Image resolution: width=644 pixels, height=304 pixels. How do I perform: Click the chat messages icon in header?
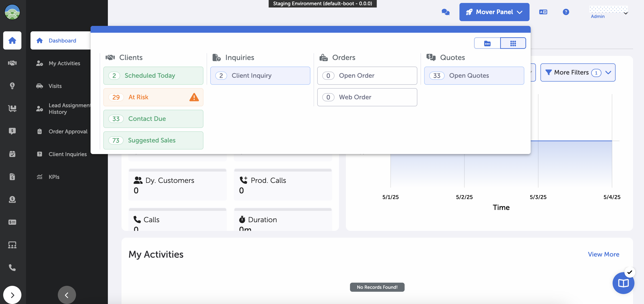446,12
